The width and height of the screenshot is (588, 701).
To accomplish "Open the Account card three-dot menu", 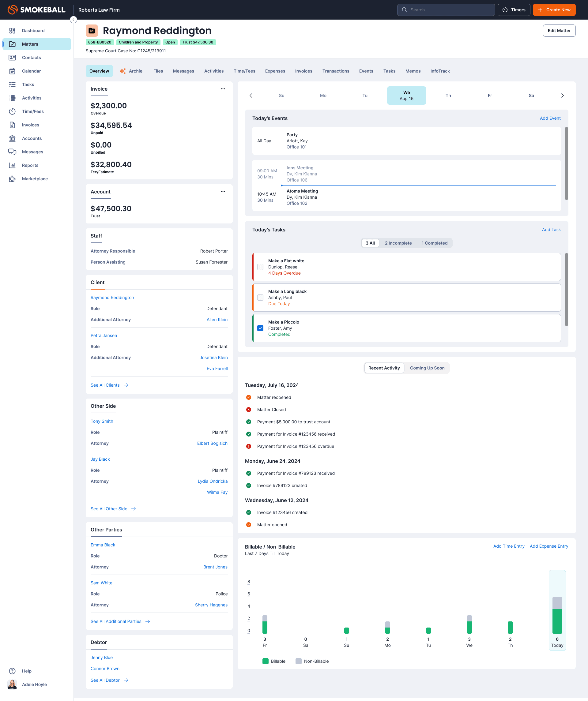I will tap(223, 192).
